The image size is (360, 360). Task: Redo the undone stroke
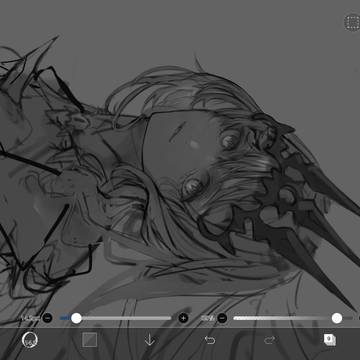(x=269, y=340)
